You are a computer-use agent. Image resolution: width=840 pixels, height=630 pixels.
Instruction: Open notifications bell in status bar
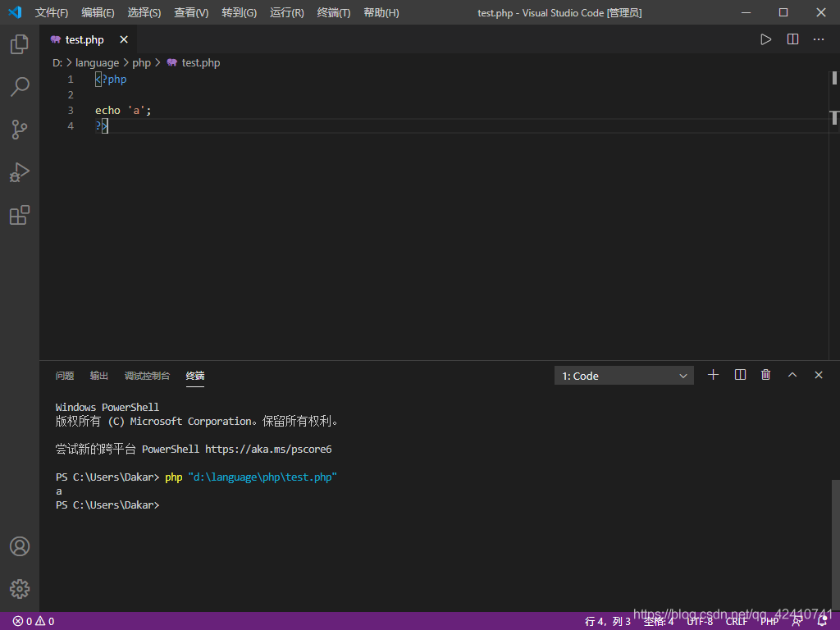tap(822, 622)
